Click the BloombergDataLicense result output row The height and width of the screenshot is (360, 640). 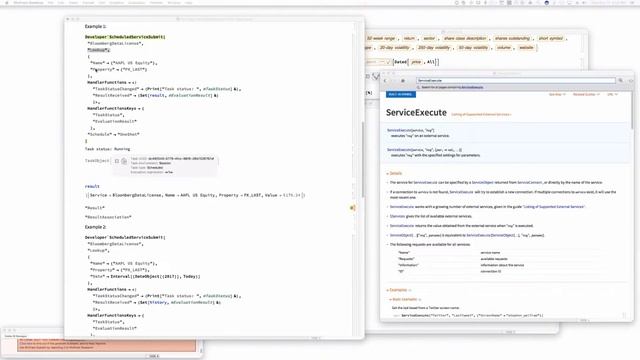coord(195,196)
